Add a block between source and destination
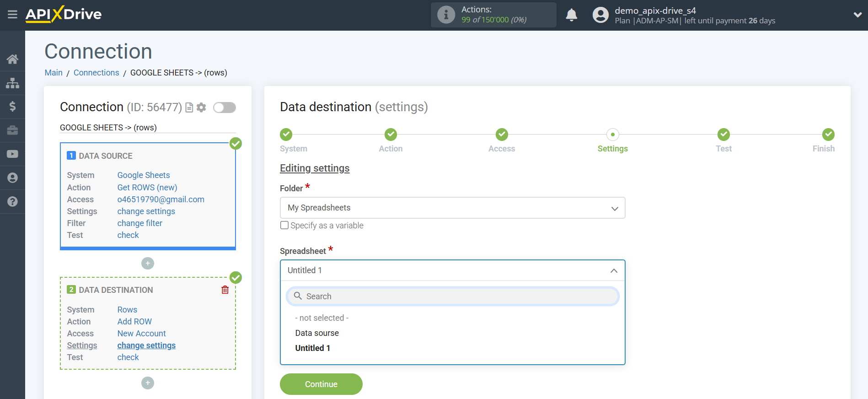This screenshot has width=868, height=399. [148, 264]
